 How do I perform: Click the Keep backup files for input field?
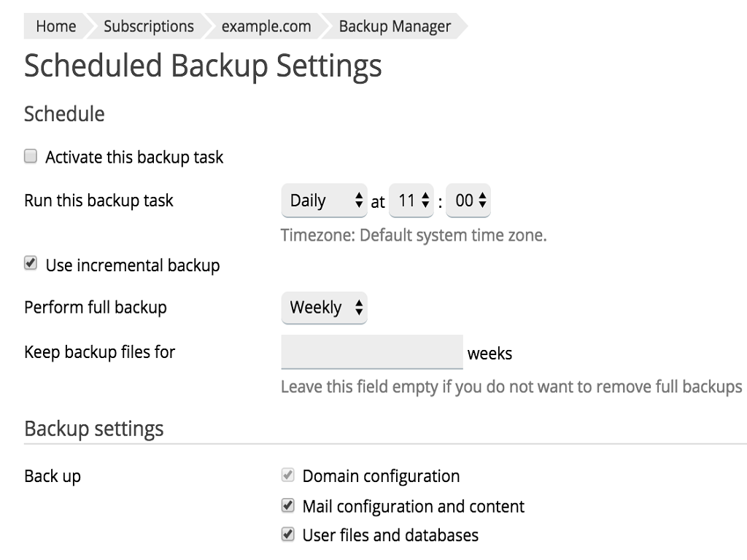tap(372, 351)
